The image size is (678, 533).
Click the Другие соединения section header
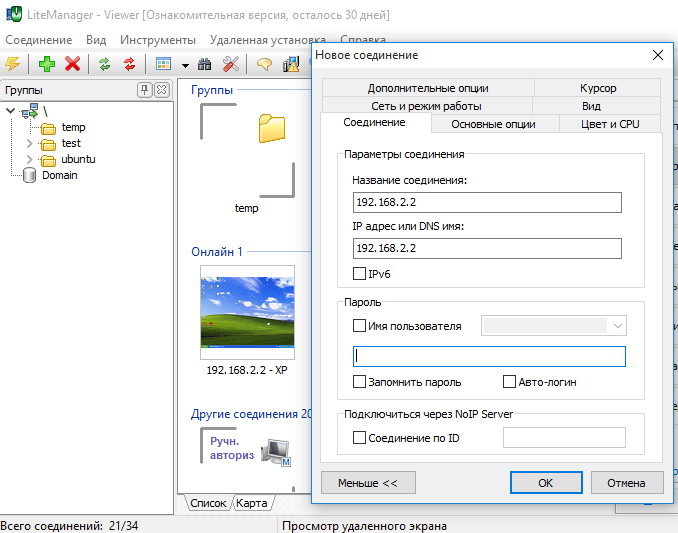251,414
